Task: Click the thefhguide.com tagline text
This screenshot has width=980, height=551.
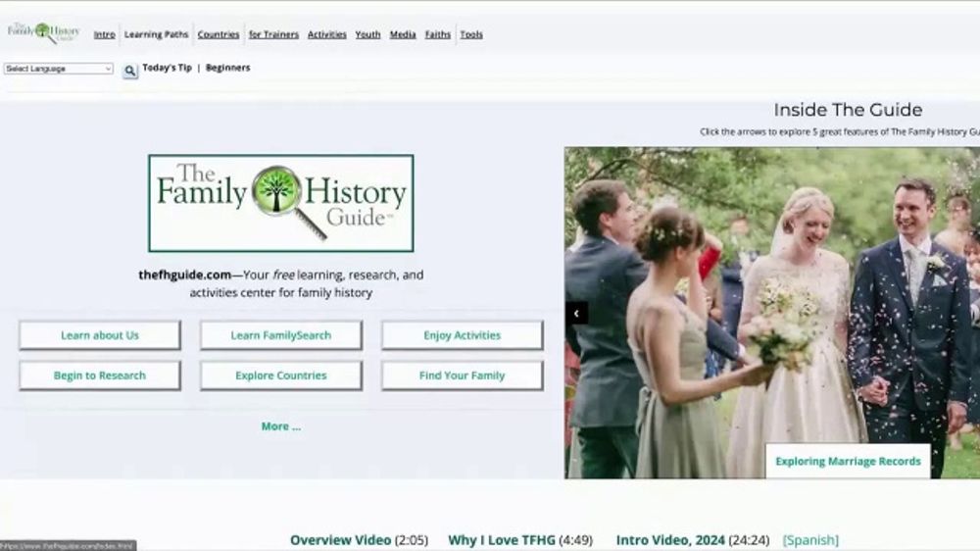Action: click(280, 283)
